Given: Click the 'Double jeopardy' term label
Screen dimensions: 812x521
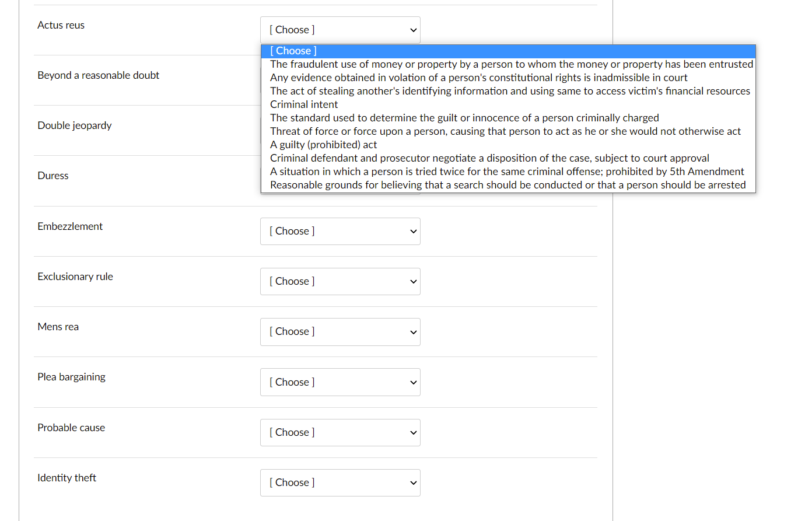Looking at the screenshot, I should click(74, 125).
